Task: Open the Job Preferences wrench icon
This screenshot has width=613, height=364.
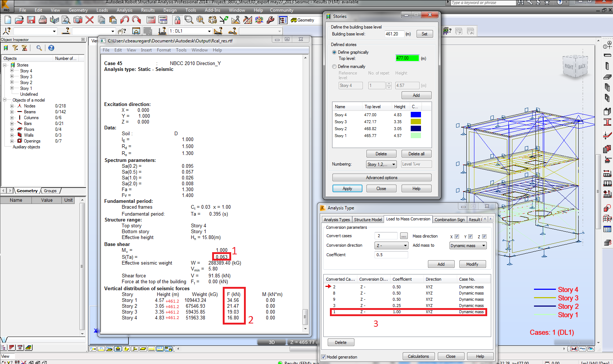Action: [271, 20]
